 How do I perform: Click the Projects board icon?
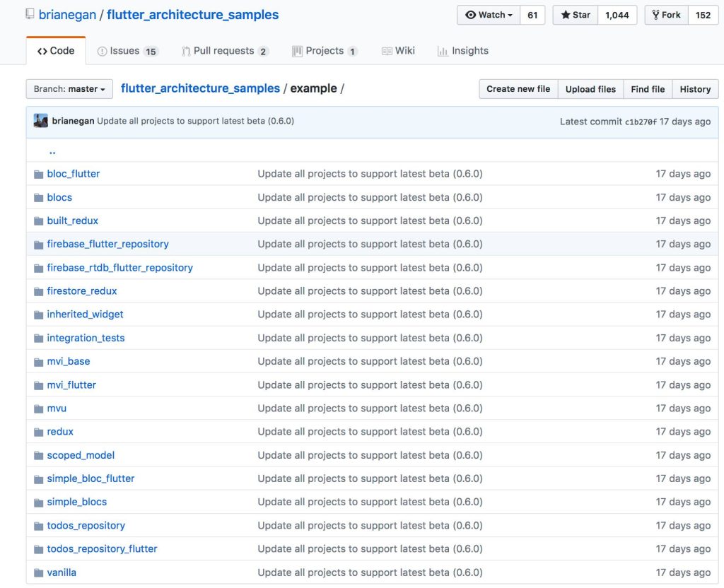click(298, 51)
